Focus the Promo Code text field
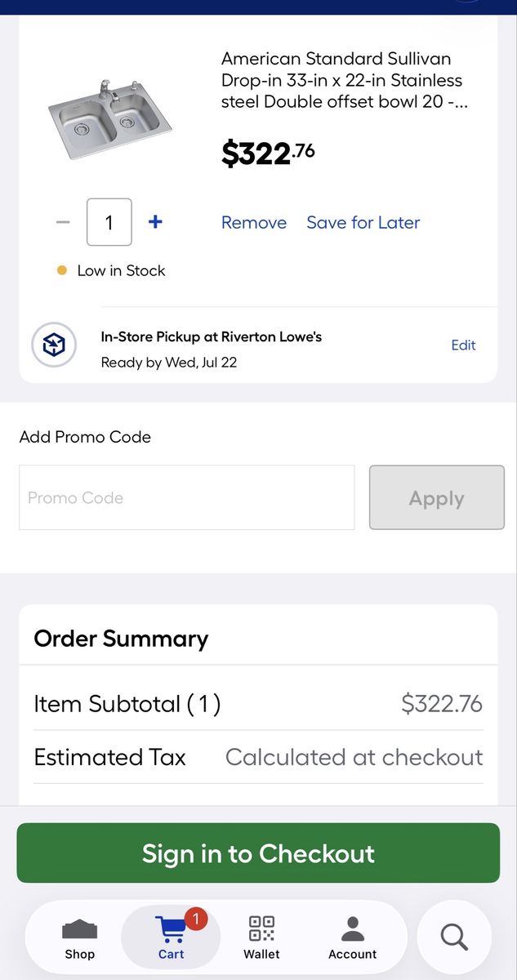 click(187, 497)
